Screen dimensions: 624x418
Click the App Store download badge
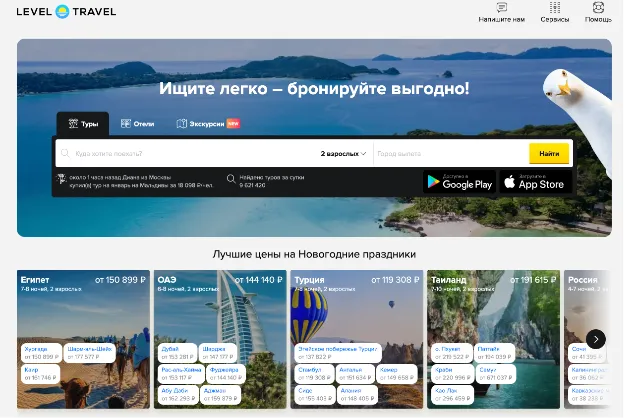coord(535,182)
